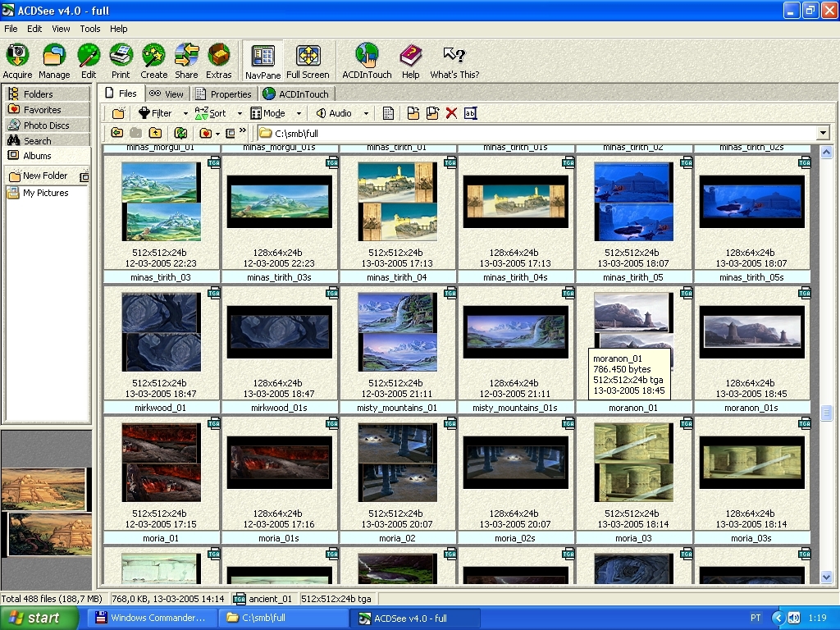Open the Extras treasure chest icon
The height and width of the screenshot is (630, 840).
[x=218, y=56]
